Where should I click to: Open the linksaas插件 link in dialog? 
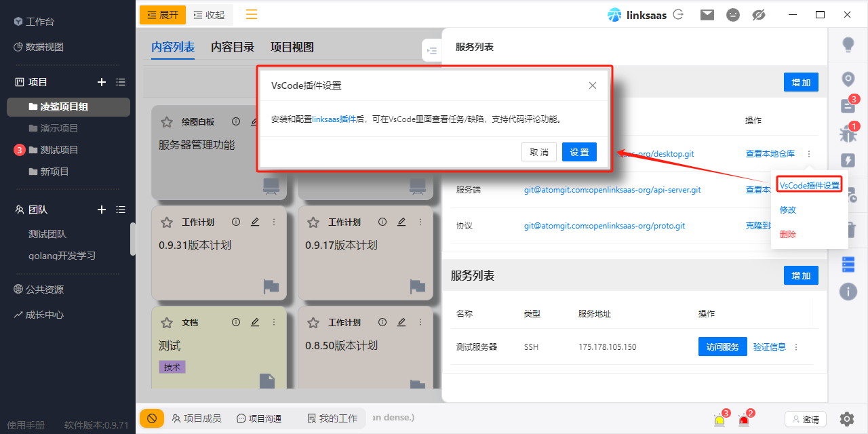pos(334,119)
